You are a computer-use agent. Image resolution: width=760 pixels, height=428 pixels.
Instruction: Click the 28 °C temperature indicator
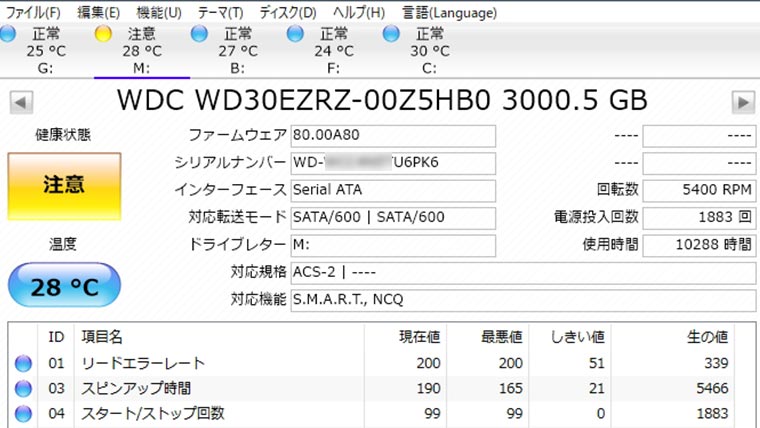(64, 286)
